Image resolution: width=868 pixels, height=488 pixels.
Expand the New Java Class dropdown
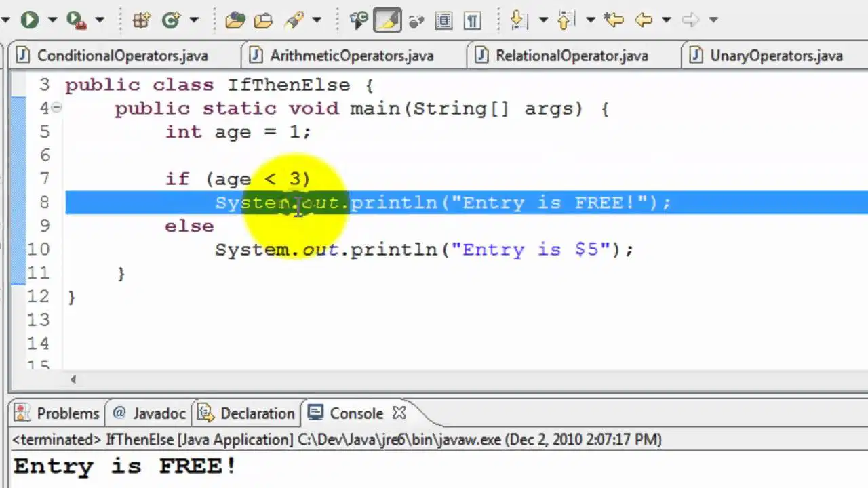[x=194, y=20]
